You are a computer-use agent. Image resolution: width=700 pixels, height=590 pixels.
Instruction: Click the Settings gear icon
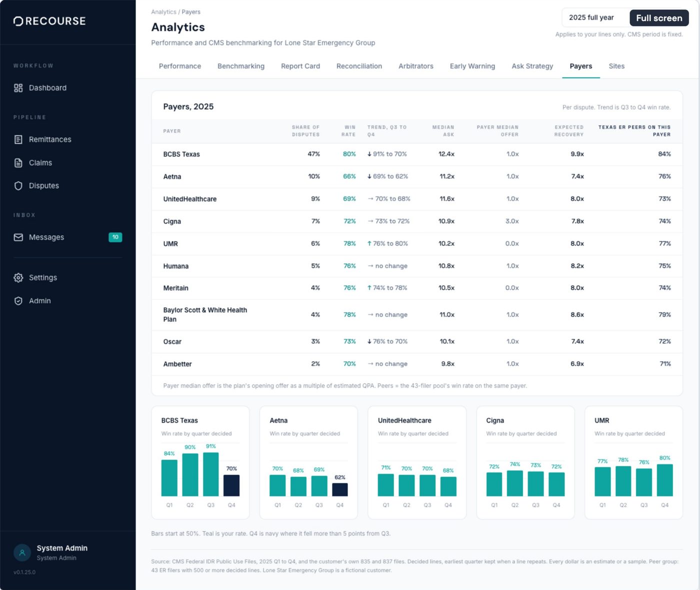click(18, 278)
